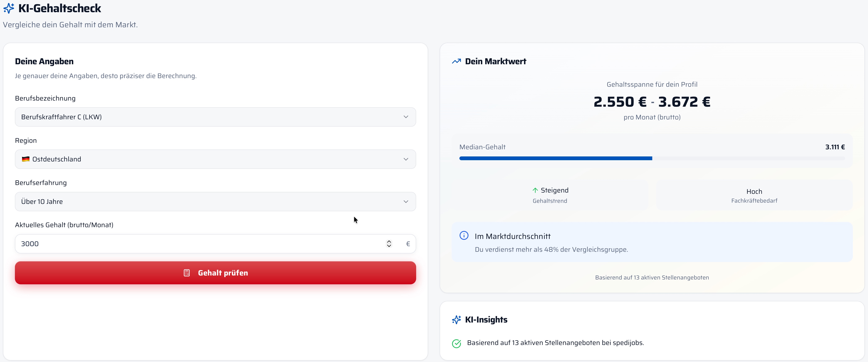The height and width of the screenshot is (362, 868).
Task: Open the Region dropdown showing Ostdeutschland
Action: tap(215, 159)
